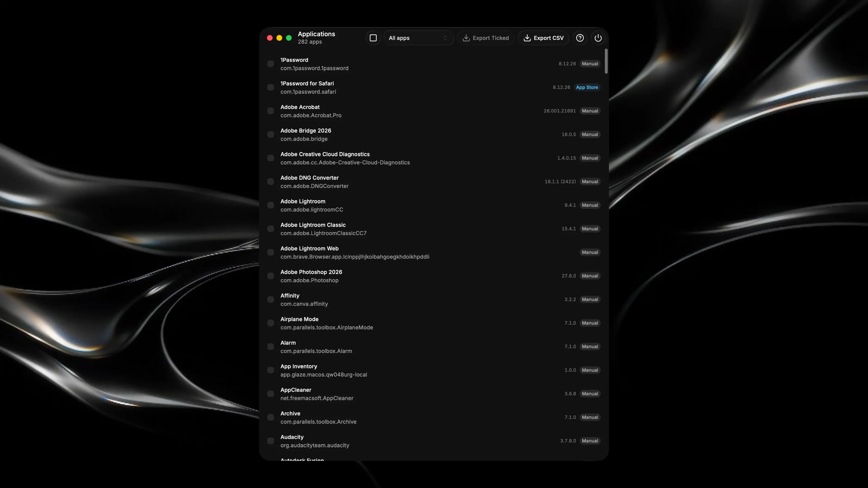Select the Adobe Bridge 2026 app name
Image resolution: width=868 pixels, height=488 pixels.
306,131
